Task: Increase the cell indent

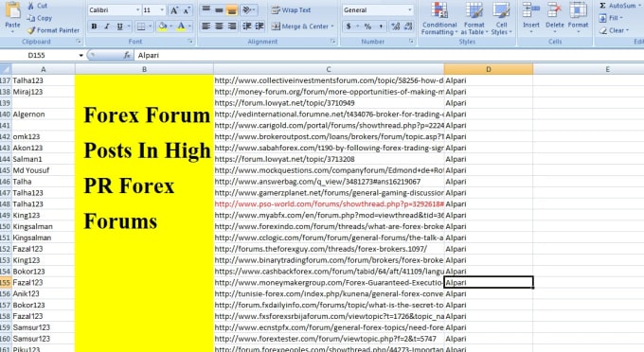Action: point(259,26)
